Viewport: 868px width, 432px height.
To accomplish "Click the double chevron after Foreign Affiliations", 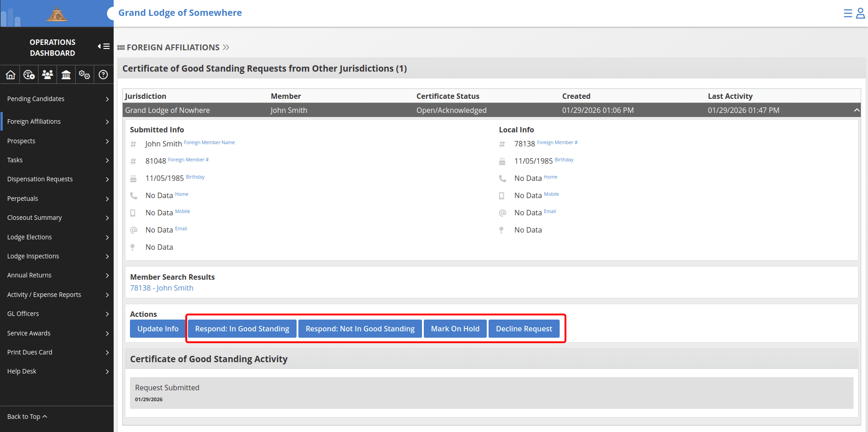I will [226, 47].
